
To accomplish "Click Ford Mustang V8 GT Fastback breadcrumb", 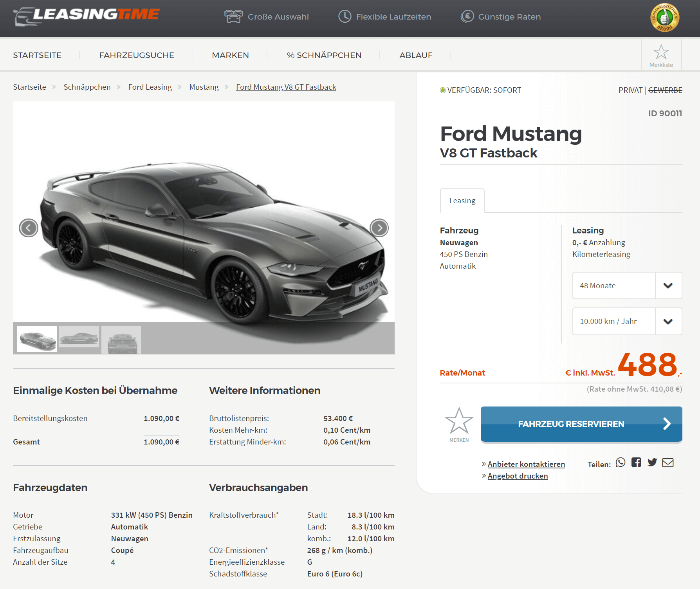I will pos(286,87).
